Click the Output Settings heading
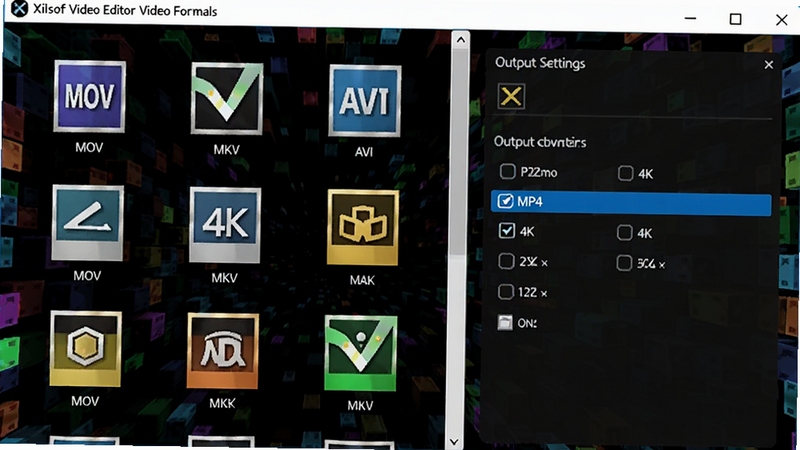 tap(540, 63)
